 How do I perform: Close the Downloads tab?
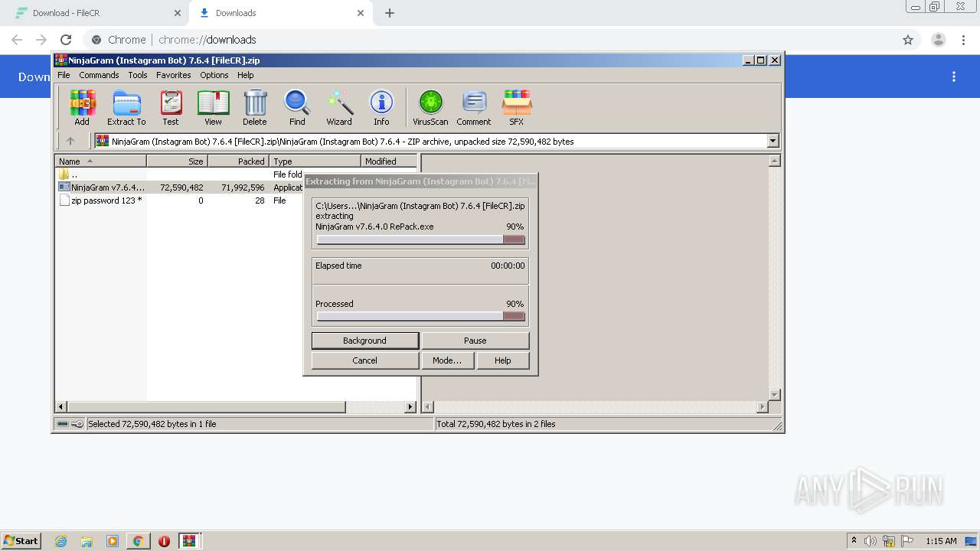(361, 13)
